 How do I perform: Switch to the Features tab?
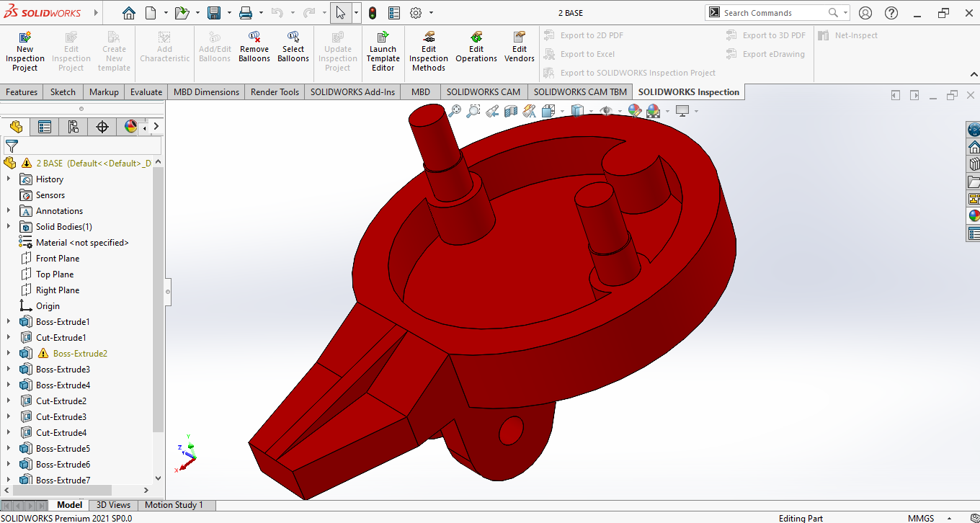(22, 92)
